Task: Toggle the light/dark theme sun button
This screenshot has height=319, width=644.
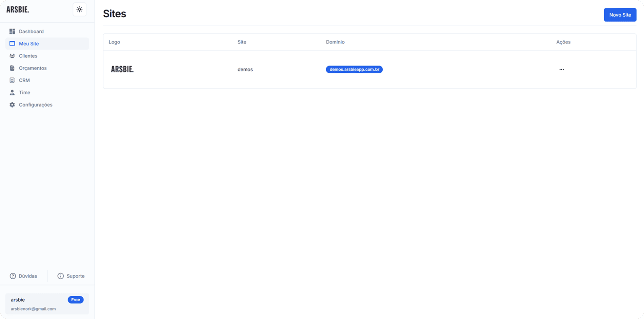Action: pos(79,10)
